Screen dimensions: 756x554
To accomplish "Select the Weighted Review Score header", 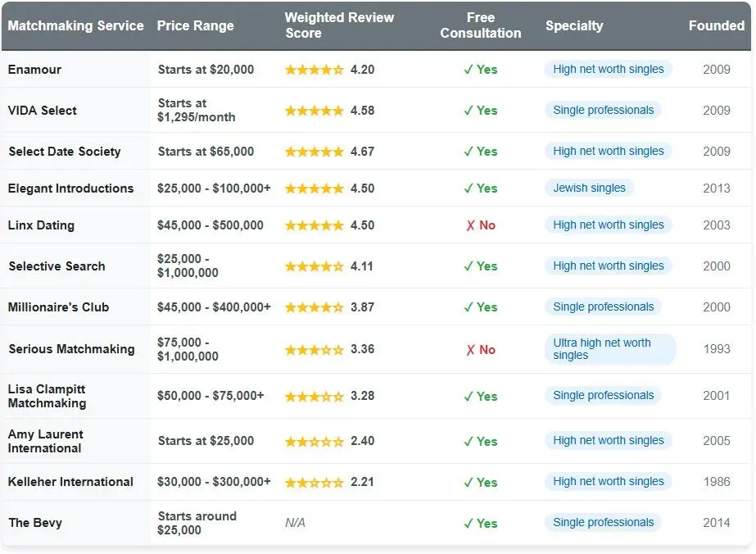I will coord(339,25).
